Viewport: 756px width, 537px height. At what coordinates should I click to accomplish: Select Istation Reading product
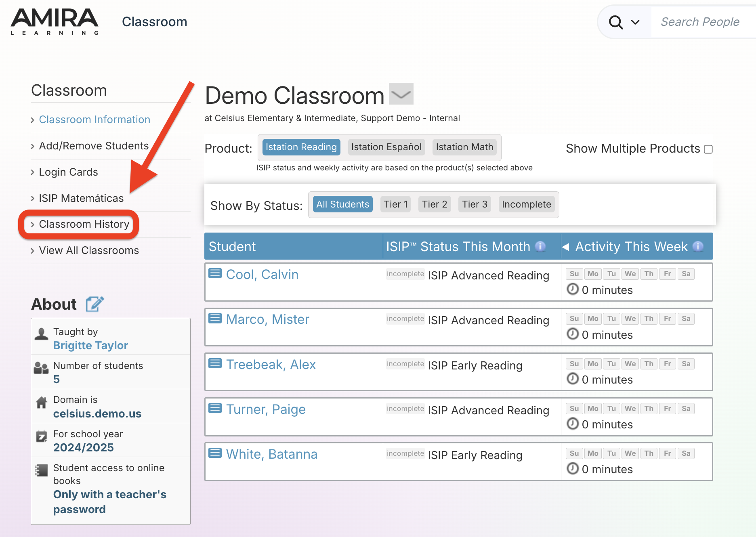301,147
